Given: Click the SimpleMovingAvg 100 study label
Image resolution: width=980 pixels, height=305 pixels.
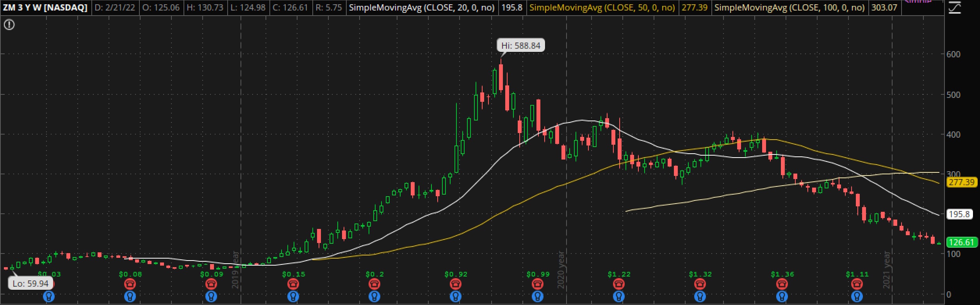Looking at the screenshot, I should pyautogui.click(x=789, y=7).
